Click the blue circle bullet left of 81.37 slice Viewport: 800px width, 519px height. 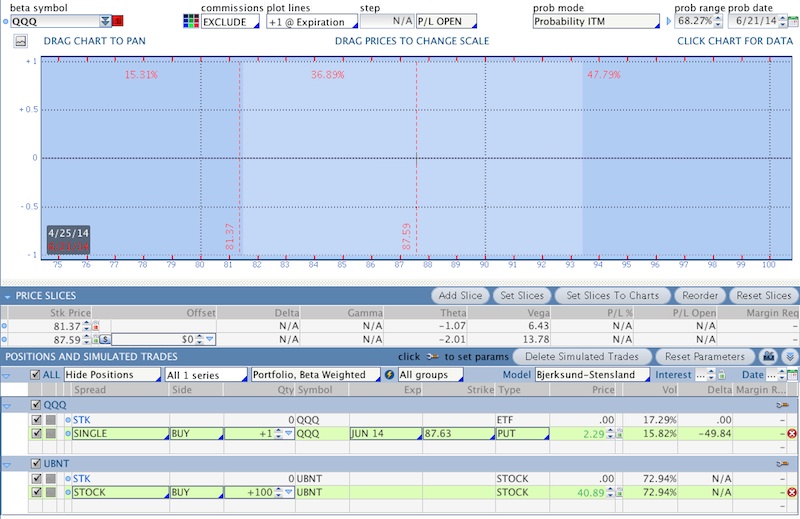pos(5,326)
